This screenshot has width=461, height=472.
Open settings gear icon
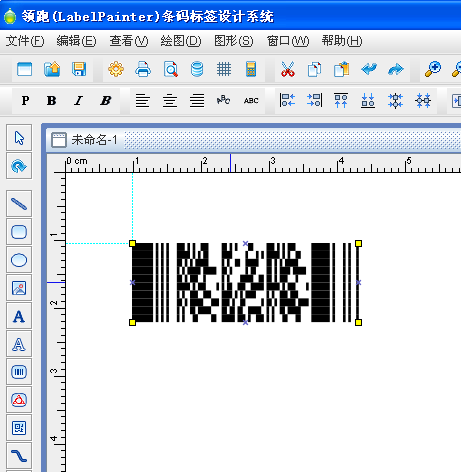116,69
